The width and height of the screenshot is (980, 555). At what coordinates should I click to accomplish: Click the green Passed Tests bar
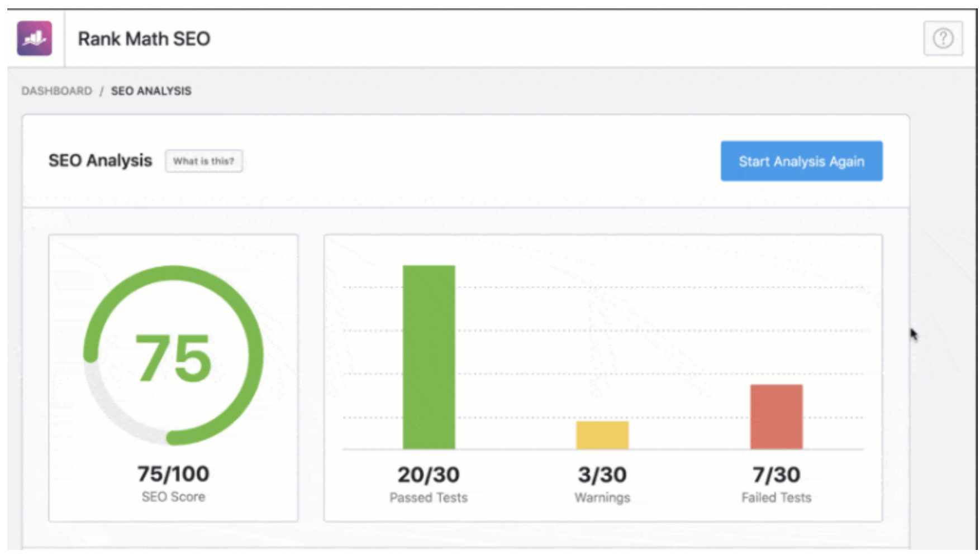[x=429, y=357]
